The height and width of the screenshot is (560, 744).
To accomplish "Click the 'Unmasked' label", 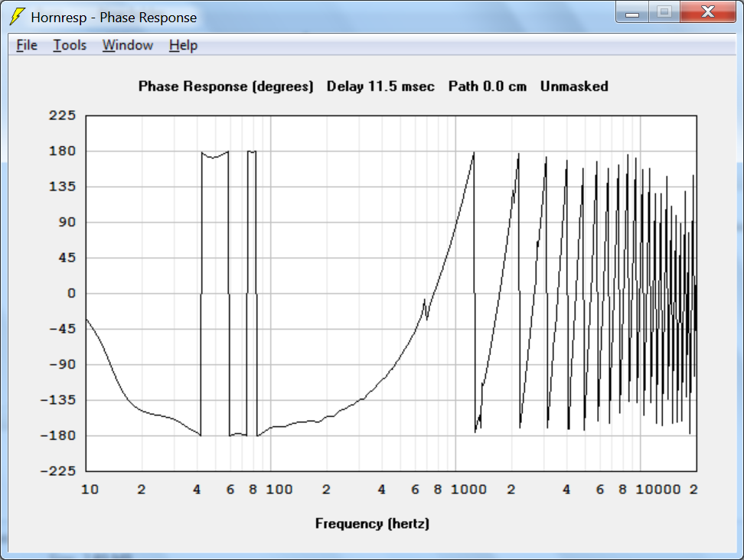I will click(574, 86).
